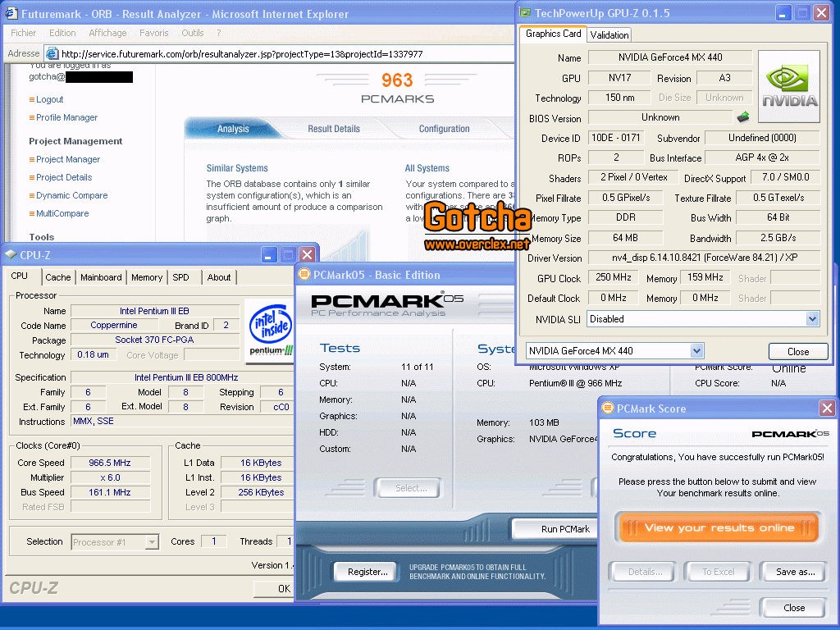This screenshot has height=630, width=840.
Task: Click the NVIDIA logo in GPU-Z
Action: (x=789, y=87)
